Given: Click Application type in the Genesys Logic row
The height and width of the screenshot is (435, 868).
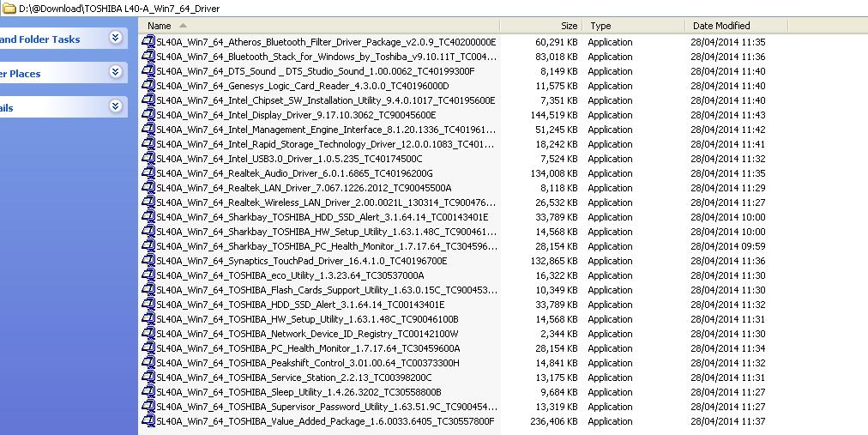Looking at the screenshot, I should click(610, 86).
